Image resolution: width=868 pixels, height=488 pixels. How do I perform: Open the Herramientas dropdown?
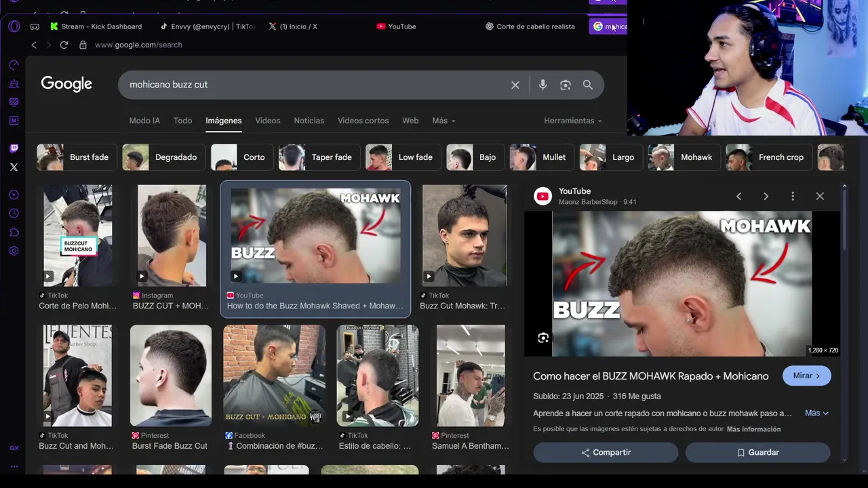tap(573, 121)
